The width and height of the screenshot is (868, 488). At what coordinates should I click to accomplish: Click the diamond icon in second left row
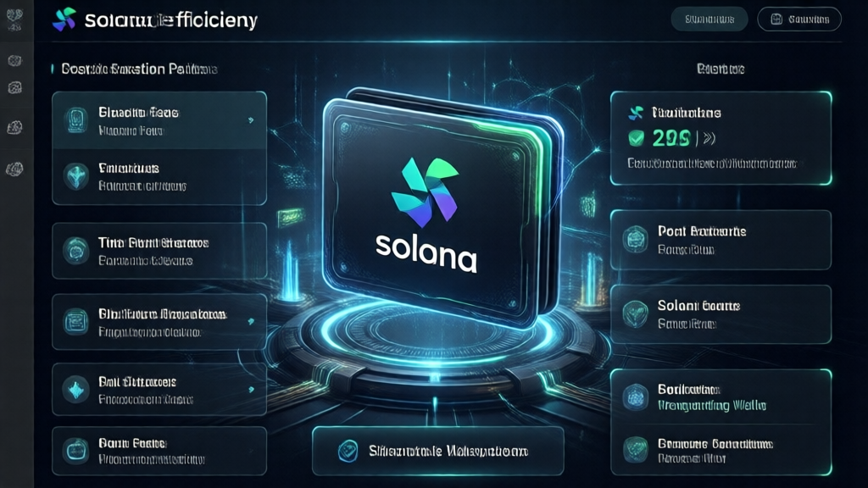pos(75,176)
